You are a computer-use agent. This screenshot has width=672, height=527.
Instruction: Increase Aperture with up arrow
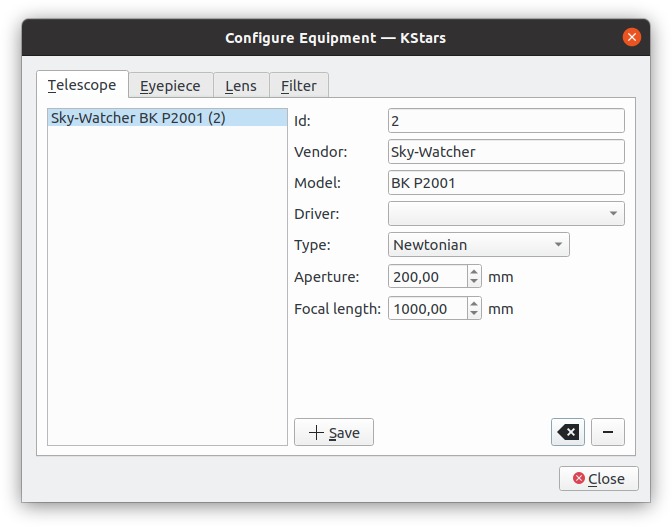(474, 271)
